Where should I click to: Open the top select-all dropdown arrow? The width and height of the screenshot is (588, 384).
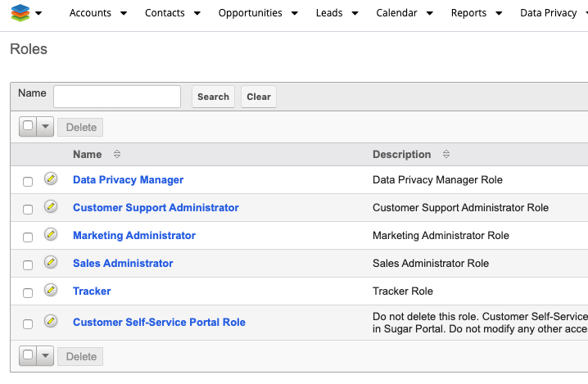coord(45,127)
